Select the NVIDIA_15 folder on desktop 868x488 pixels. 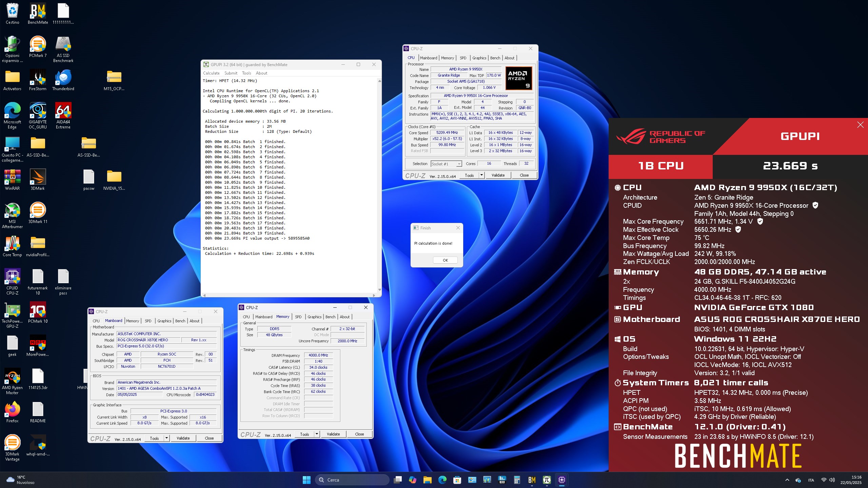click(x=114, y=180)
